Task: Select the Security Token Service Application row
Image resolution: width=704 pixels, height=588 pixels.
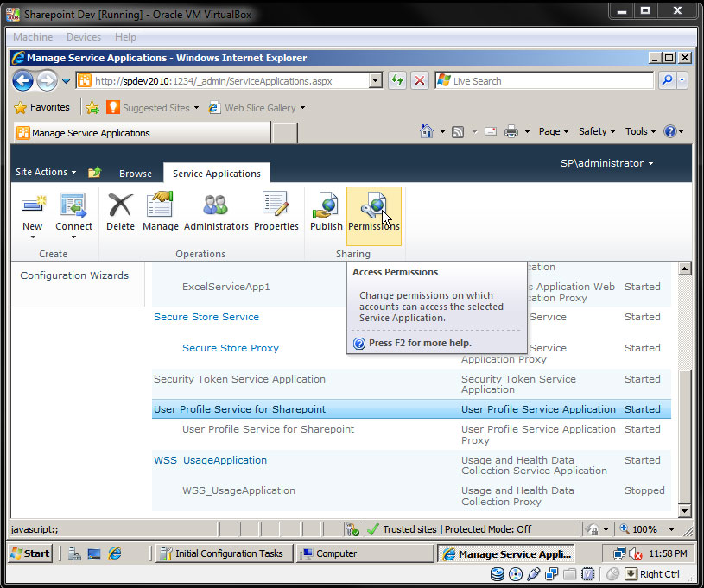Action: pos(411,384)
